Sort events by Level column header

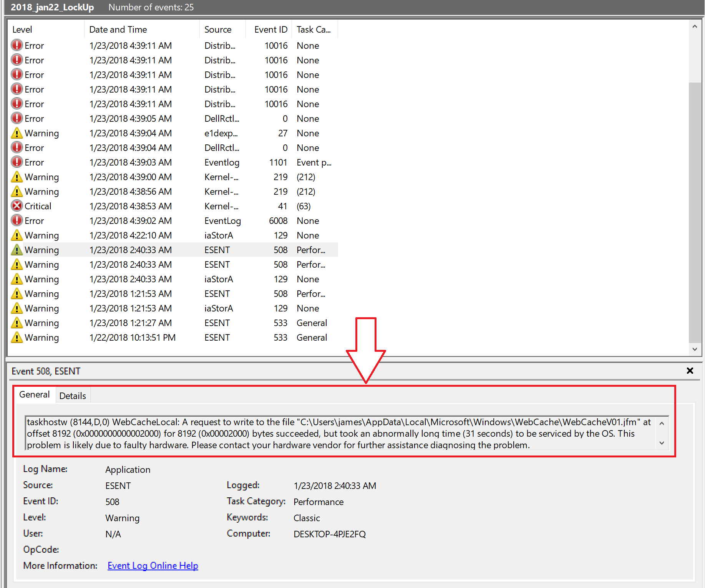(x=45, y=30)
